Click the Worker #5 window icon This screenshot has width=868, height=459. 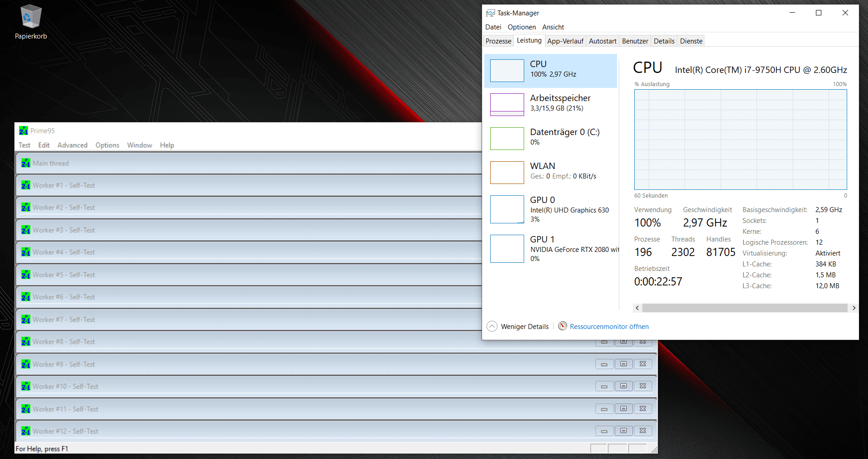point(26,275)
